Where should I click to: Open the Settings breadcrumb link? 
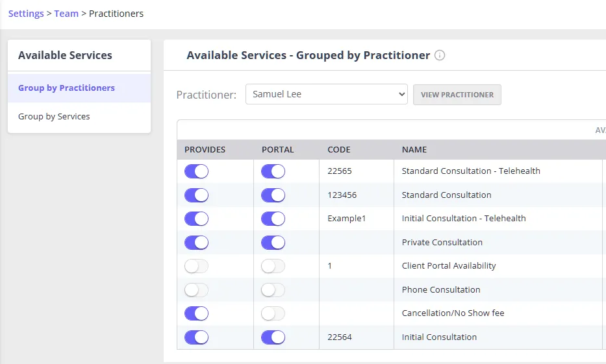[26, 14]
